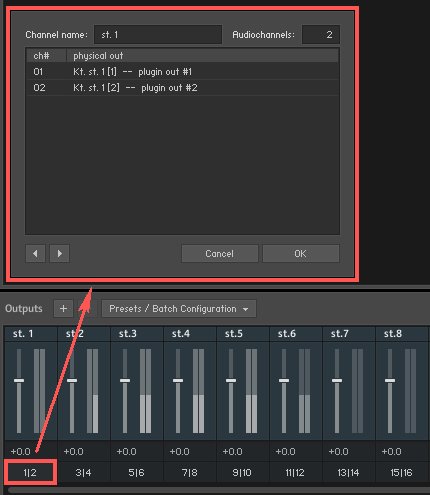Viewport: 430px width, 495px height.
Task: Click the st.4 channel fader handle
Action: pos(178,380)
